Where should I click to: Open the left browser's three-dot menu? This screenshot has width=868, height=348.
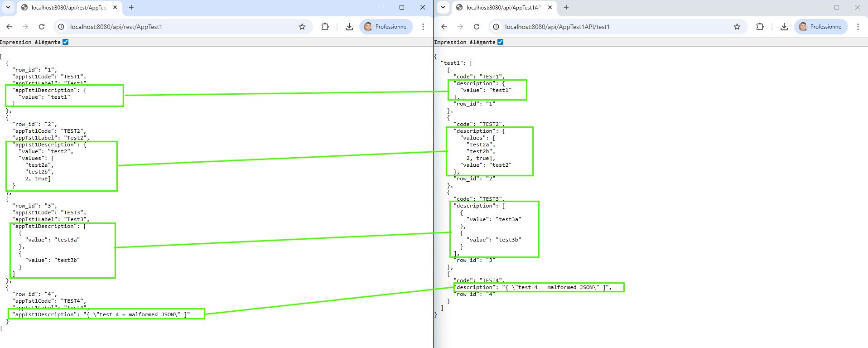pos(423,27)
